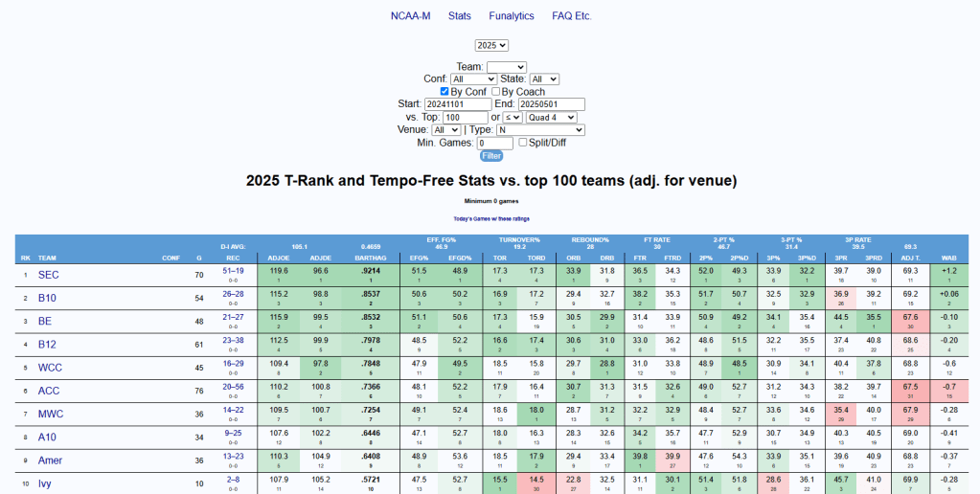Click the SEC conference link
Screen dimensions: 980x494
coord(48,274)
